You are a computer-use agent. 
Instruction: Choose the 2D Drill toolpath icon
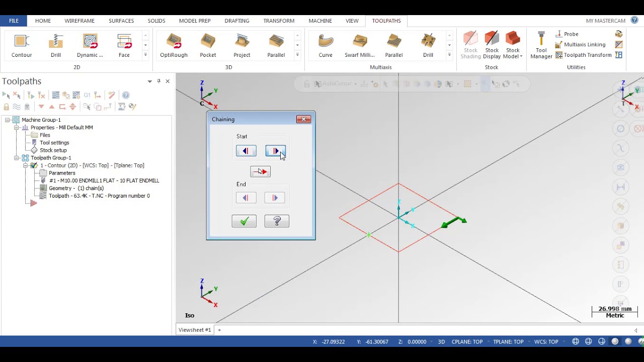tap(56, 46)
